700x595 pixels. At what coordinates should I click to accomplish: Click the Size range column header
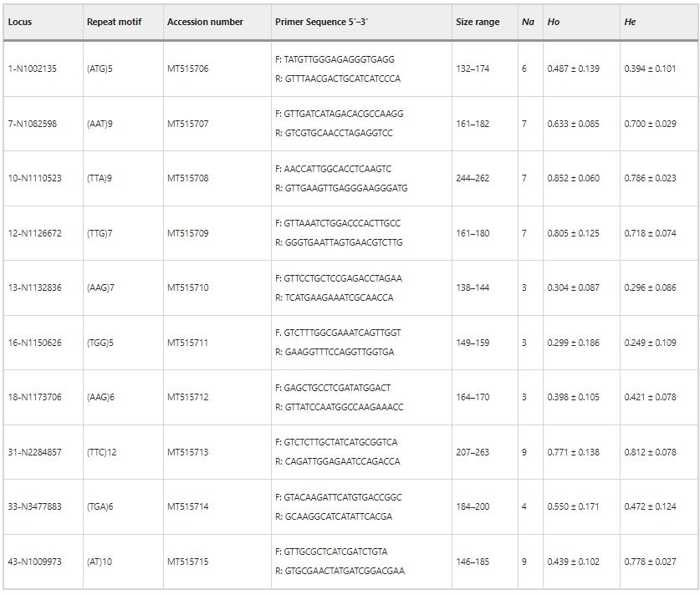[x=477, y=23]
